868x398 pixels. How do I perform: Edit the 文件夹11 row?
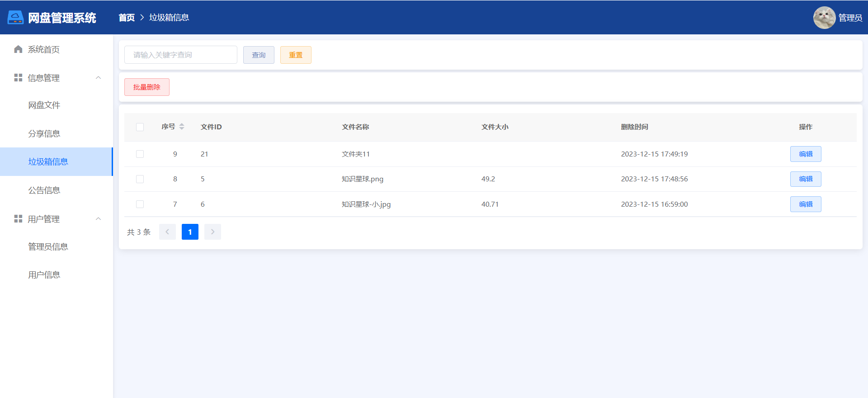pos(806,154)
